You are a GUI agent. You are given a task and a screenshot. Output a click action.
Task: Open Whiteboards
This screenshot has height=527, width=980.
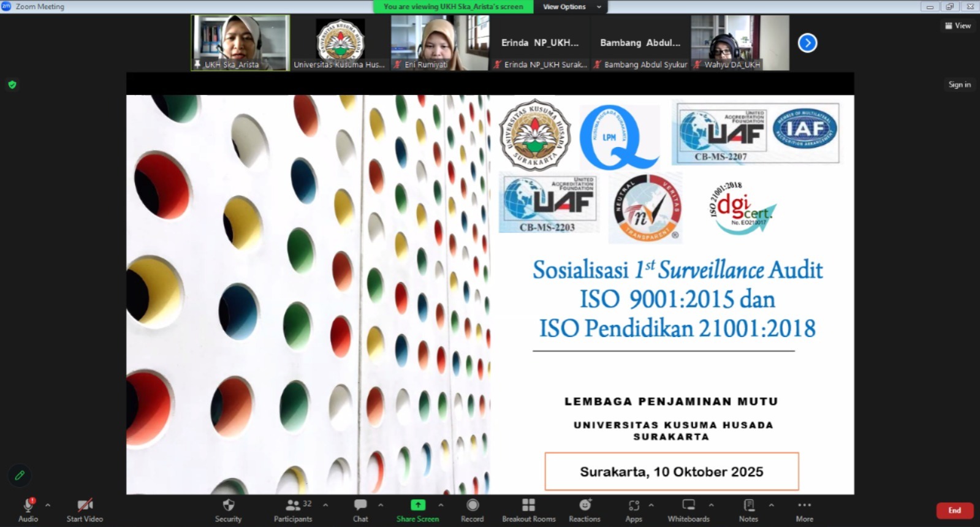pyautogui.click(x=688, y=510)
